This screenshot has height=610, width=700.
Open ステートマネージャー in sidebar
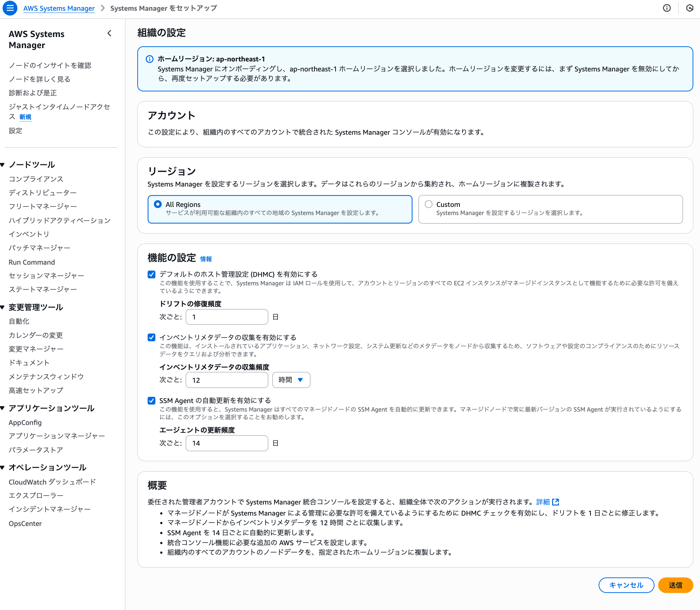coord(43,289)
